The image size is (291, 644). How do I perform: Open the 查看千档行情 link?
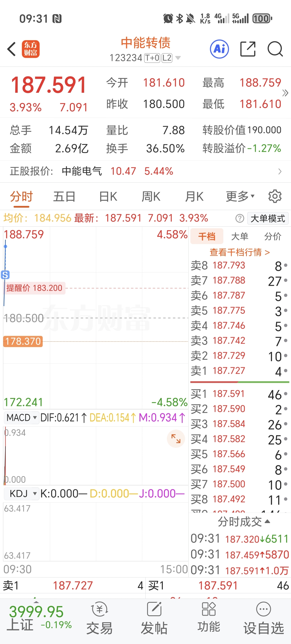[x=240, y=252]
